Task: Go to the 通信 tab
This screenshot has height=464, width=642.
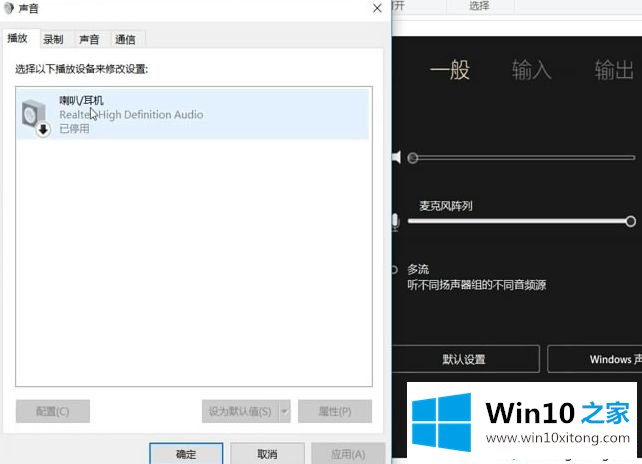Action: [125, 39]
